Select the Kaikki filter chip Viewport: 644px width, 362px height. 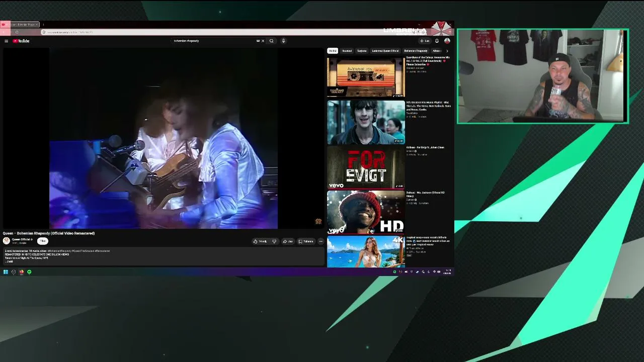point(333,51)
